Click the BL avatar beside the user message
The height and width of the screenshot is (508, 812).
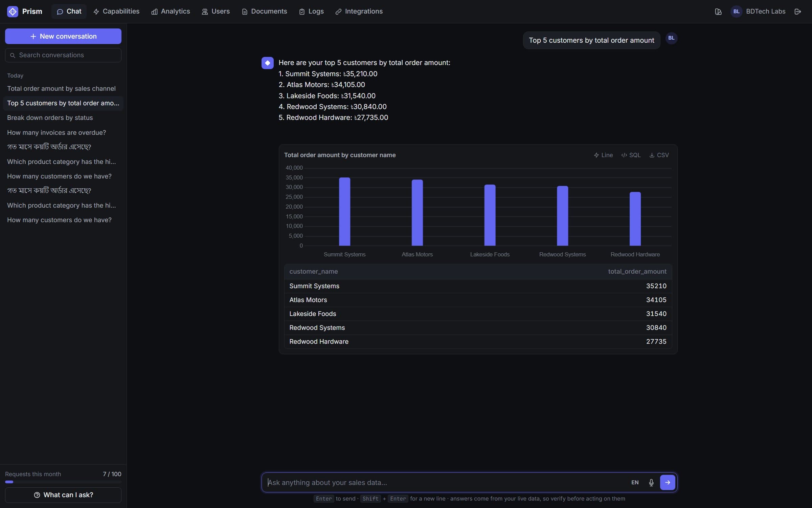click(671, 38)
